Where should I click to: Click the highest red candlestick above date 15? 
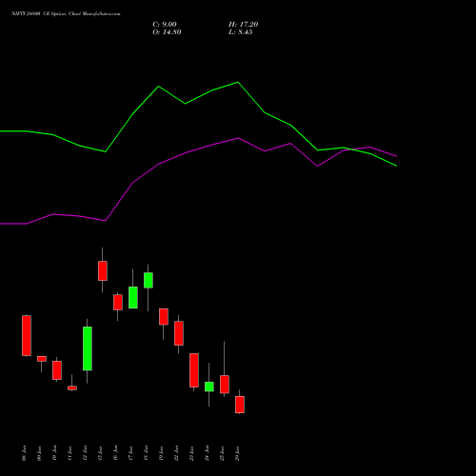[103, 270]
